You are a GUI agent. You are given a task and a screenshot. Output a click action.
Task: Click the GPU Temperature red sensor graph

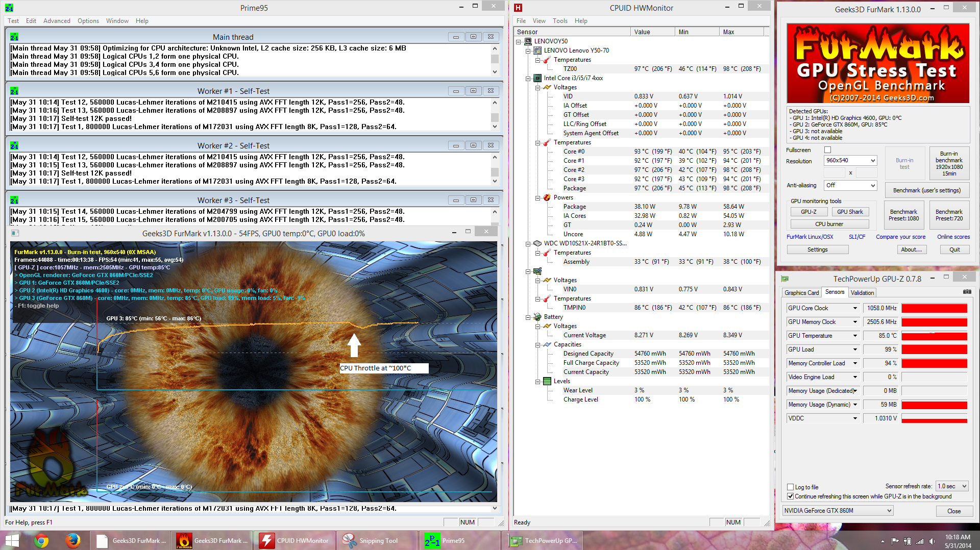coord(934,336)
